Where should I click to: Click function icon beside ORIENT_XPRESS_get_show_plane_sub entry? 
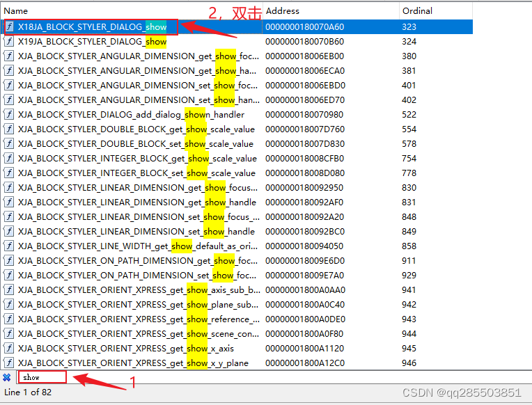tap(9, 304)
